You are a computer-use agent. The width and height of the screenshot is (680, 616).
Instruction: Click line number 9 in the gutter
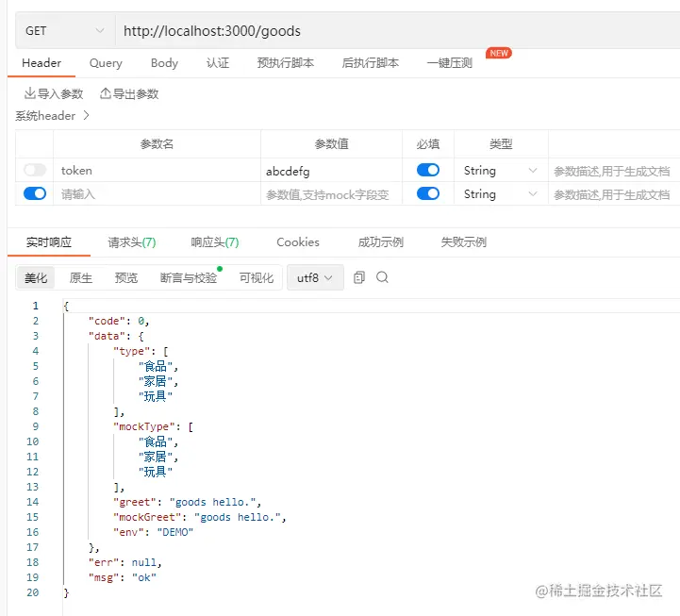click(36, 426)
